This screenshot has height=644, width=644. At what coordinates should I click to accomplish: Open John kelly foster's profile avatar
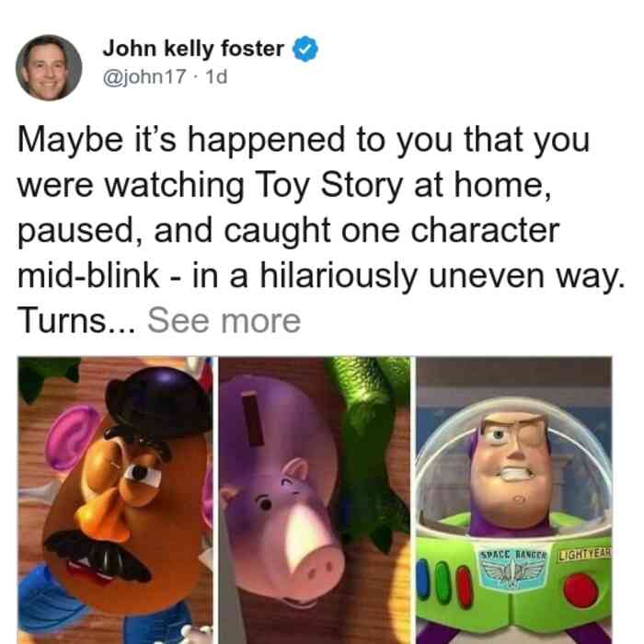point(49,67)
